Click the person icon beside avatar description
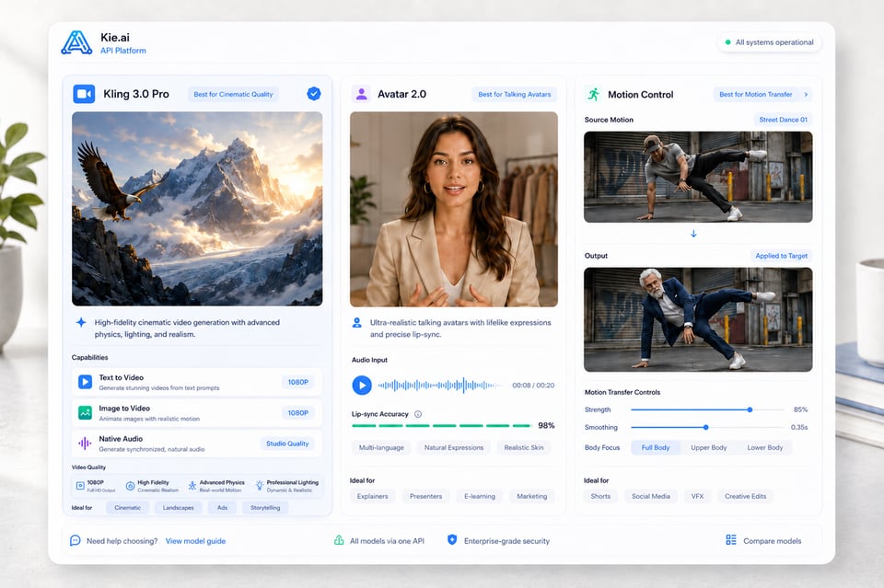The height and width of the screenshot is (588, 884). coord(357,323)
